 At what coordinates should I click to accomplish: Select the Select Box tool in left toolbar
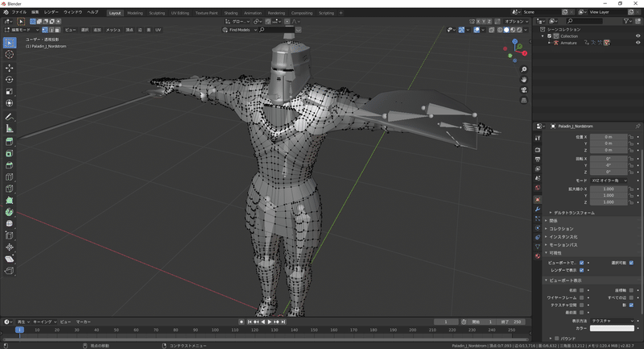[x=10, y=43]
